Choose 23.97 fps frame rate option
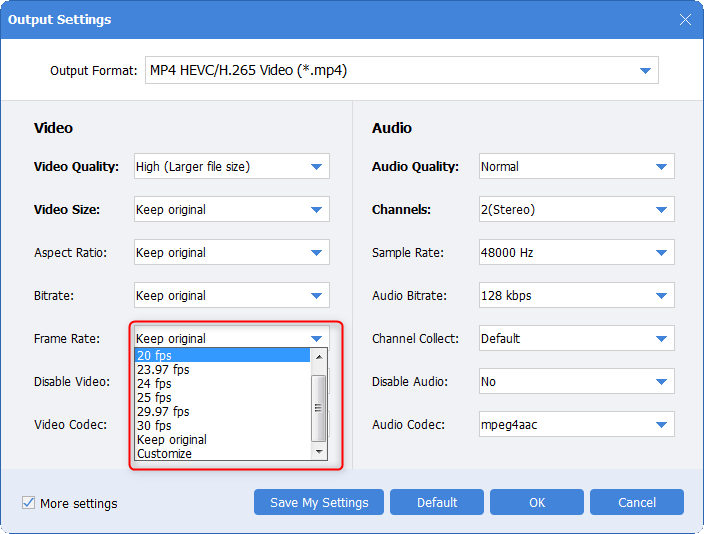Viewport: 704px width, 534px height. (223, 370)
